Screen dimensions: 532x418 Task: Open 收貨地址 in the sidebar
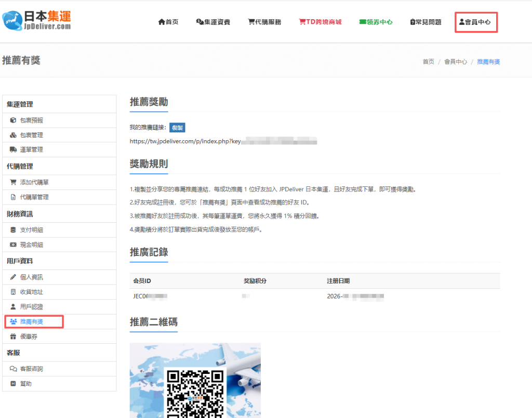pos(31,292)
